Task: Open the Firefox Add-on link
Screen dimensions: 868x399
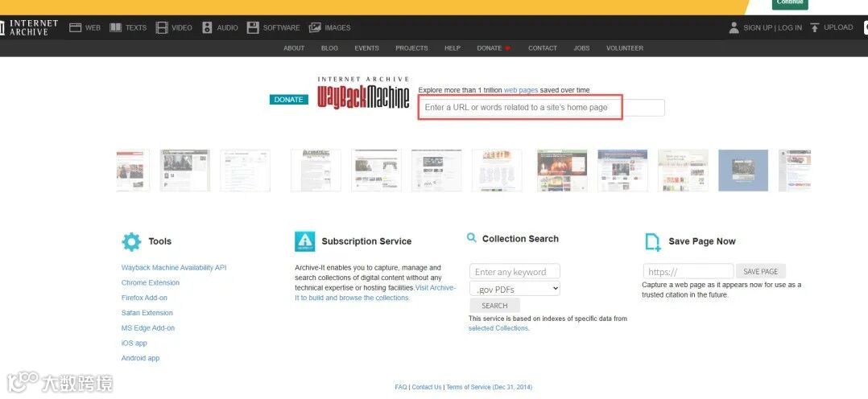Action: 144,298
